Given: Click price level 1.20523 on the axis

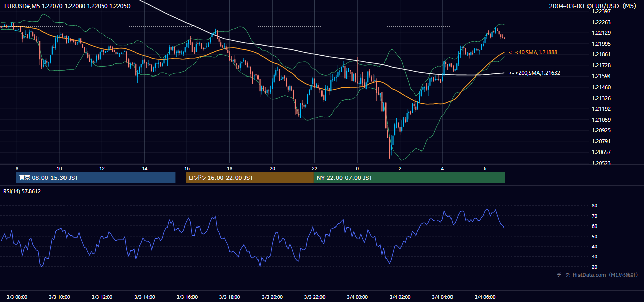Looking at the screenshot, I should click(601, 163).
